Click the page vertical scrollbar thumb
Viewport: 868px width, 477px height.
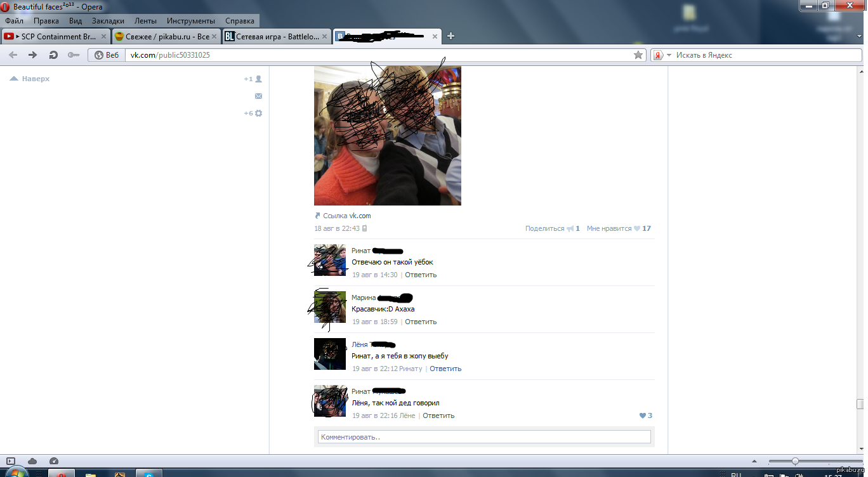point(860,404)
